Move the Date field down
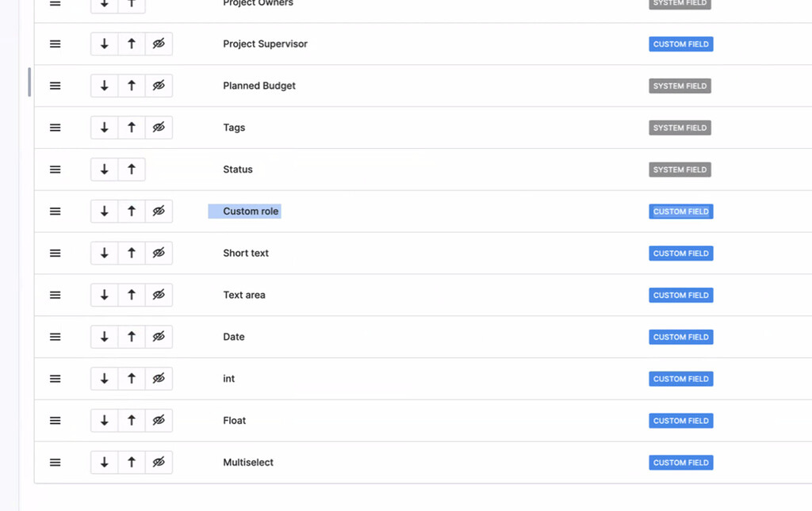The height and width of the screenshot is (511, 812). [104, 336]
